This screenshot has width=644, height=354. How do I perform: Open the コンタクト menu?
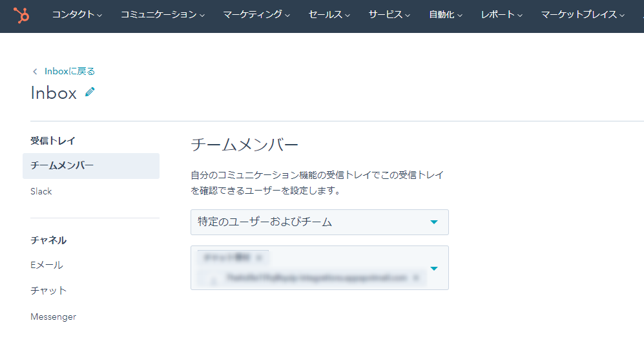[77, 15]
